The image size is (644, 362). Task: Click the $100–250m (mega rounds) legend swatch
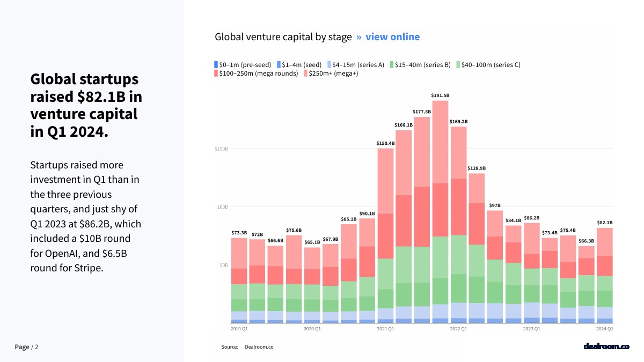216,73
